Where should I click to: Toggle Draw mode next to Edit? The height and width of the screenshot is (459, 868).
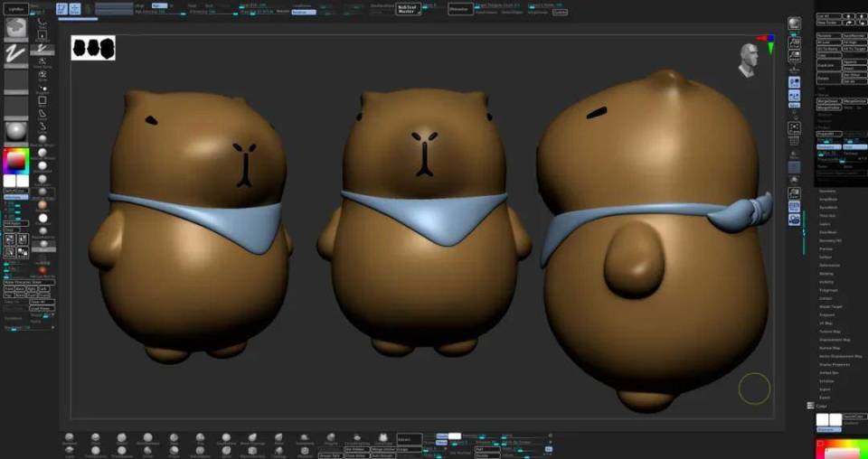(x=75, y=9)
